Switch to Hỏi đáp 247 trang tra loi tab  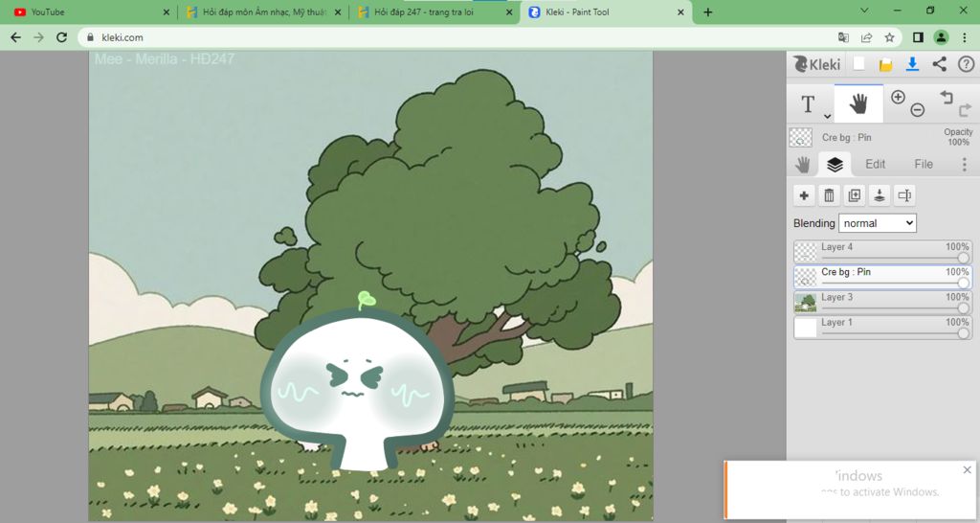(435, 11)
